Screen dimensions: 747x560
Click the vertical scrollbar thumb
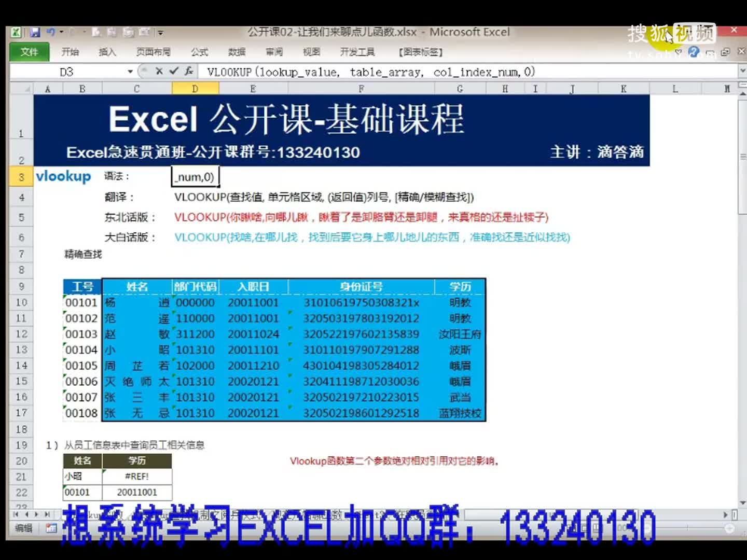(742, 158)
